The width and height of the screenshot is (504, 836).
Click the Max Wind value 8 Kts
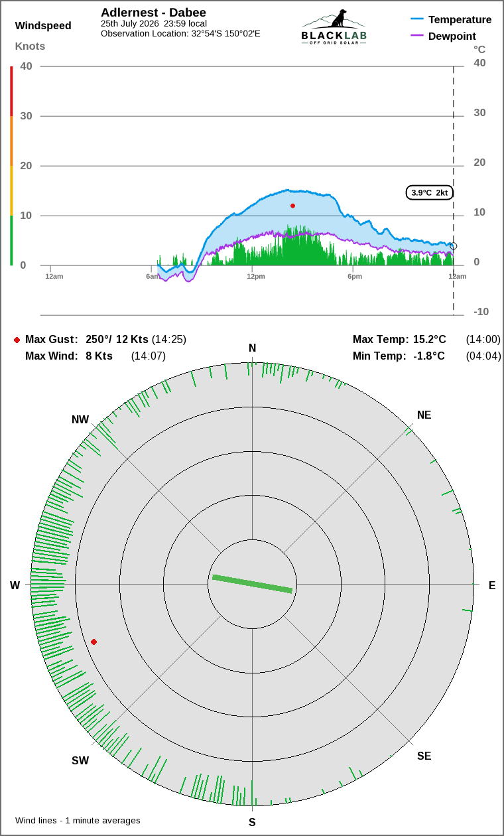99,356
